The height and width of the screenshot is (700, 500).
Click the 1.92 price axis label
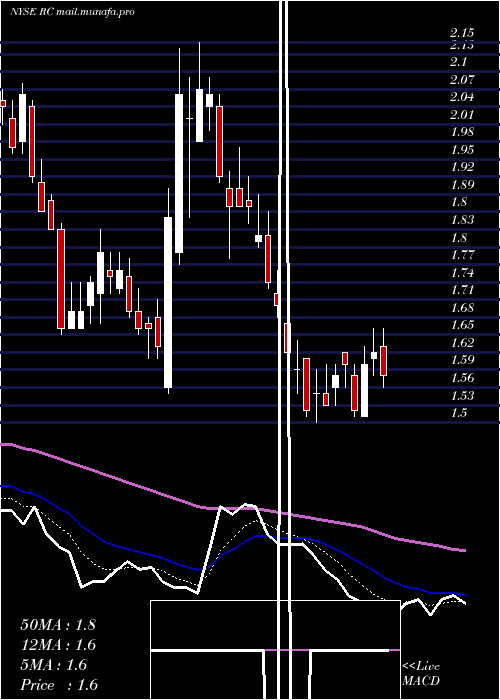point(462,167)
